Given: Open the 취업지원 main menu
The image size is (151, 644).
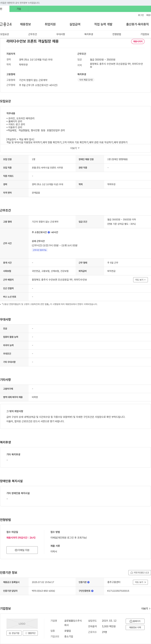Looking at the screenshot, I should (x=50, y=24).
